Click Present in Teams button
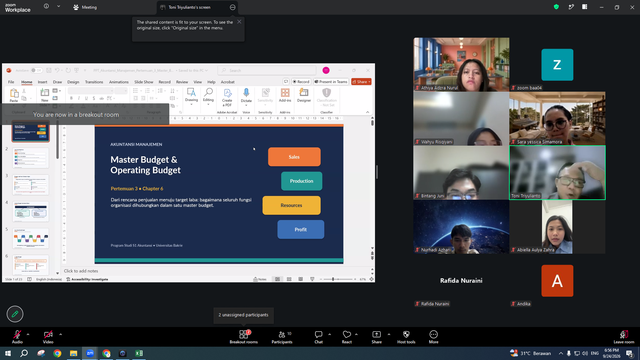Image resolution: width=640 pixels, height=360 pixels. [x=331, y=82]
